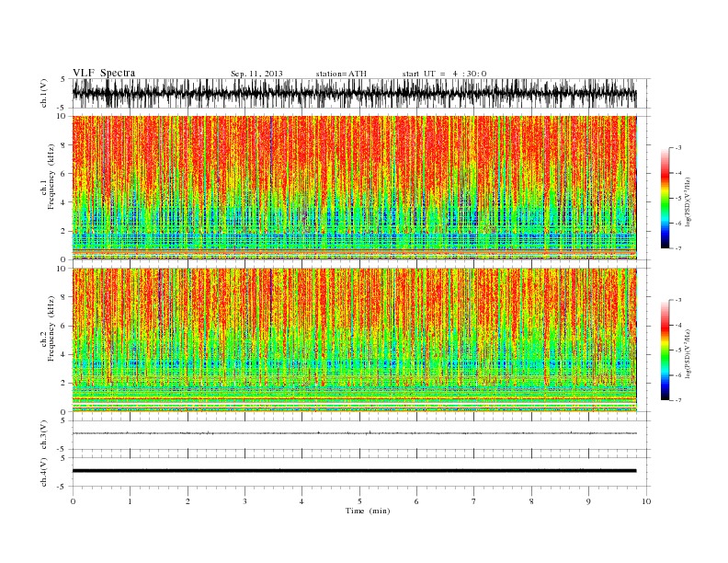
Task: Click the color scale bar beside ch.1 spectrogram
Action: pos(665,198)
